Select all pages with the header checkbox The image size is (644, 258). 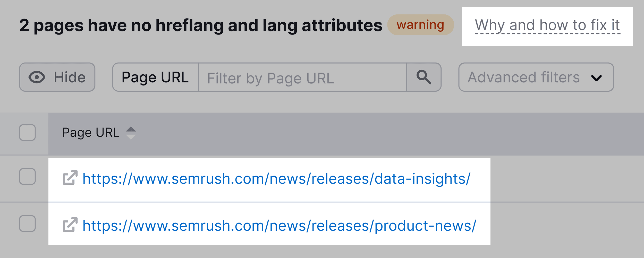click(27, 132)
